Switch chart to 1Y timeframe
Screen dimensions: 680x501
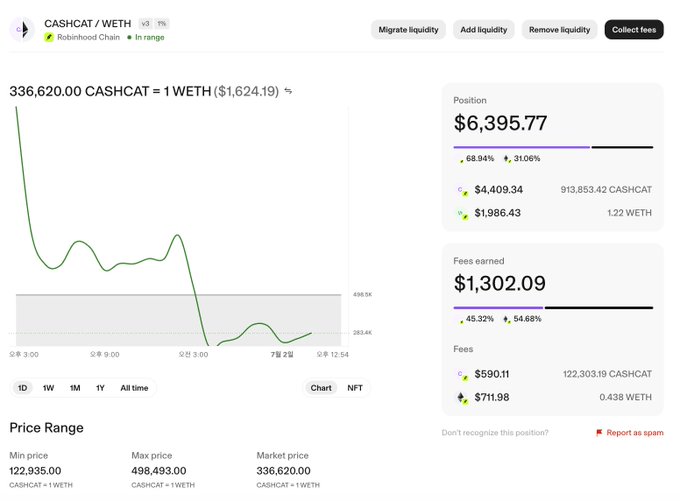[x=100, y=388]
